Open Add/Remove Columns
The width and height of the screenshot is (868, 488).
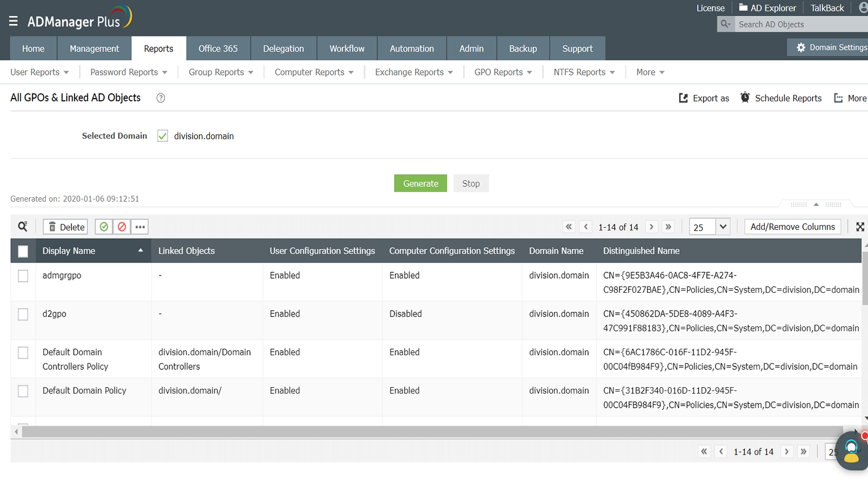coord(793,227)
